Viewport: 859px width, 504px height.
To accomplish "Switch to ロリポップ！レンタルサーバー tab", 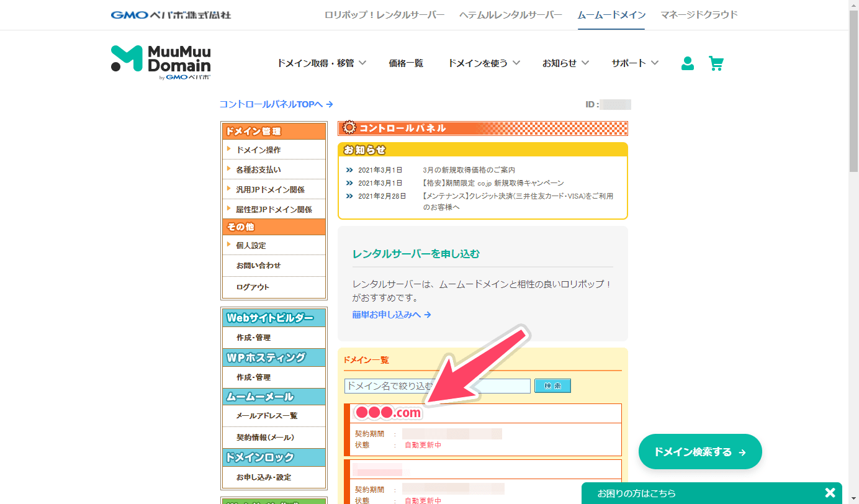I will [385, 15].
